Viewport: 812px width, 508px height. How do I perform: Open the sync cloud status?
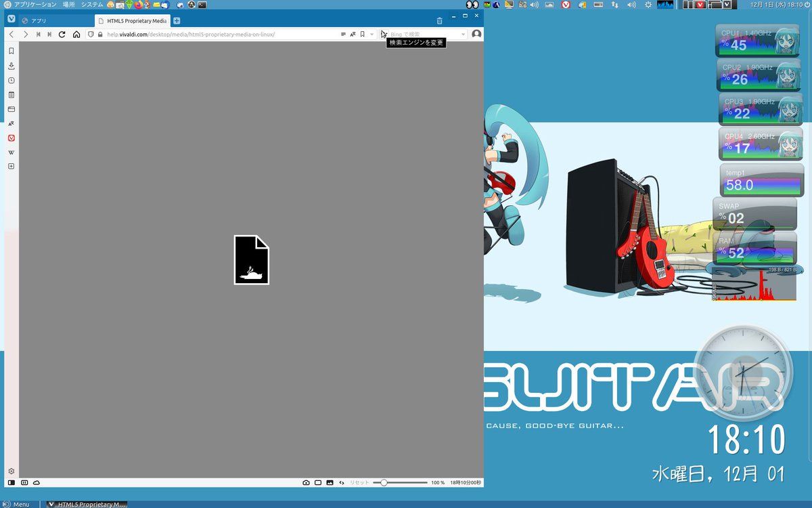(x=37, y=482)
